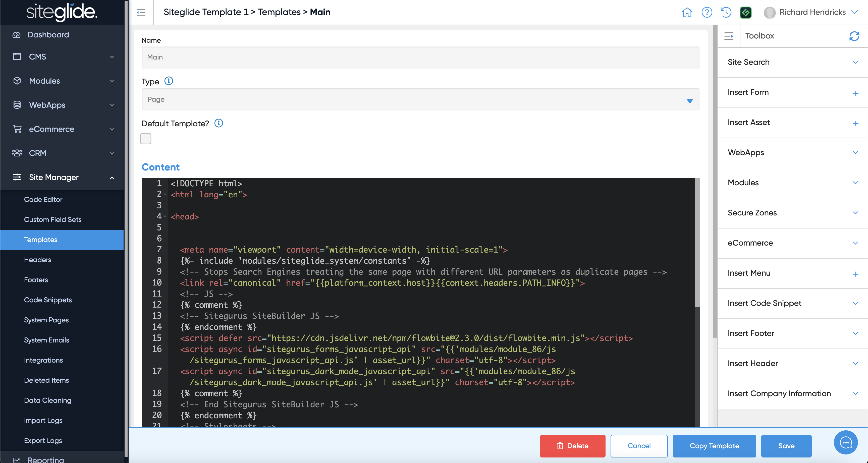Open the help question mark icon
The height and width of the screenshot is (463, 868).
[x=707, y=13]
